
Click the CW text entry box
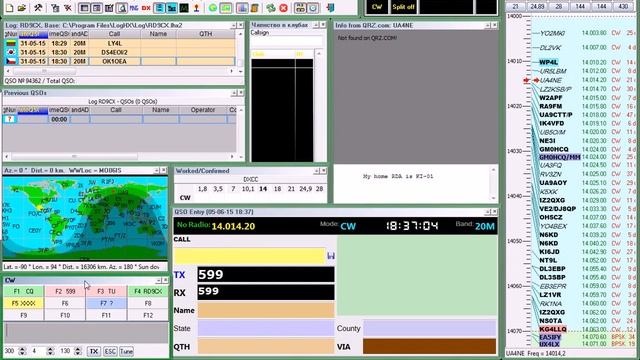(86, 333)
